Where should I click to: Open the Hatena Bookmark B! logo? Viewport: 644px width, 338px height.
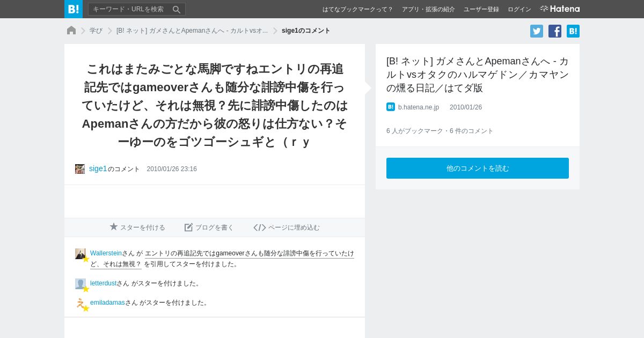click(x=74, y=9)
